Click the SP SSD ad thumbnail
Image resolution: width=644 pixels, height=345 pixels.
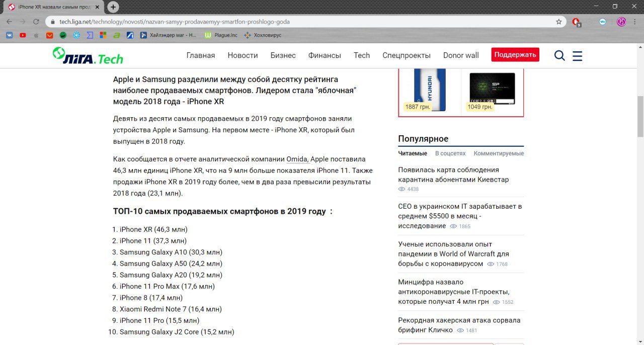[x=492, y=89]
